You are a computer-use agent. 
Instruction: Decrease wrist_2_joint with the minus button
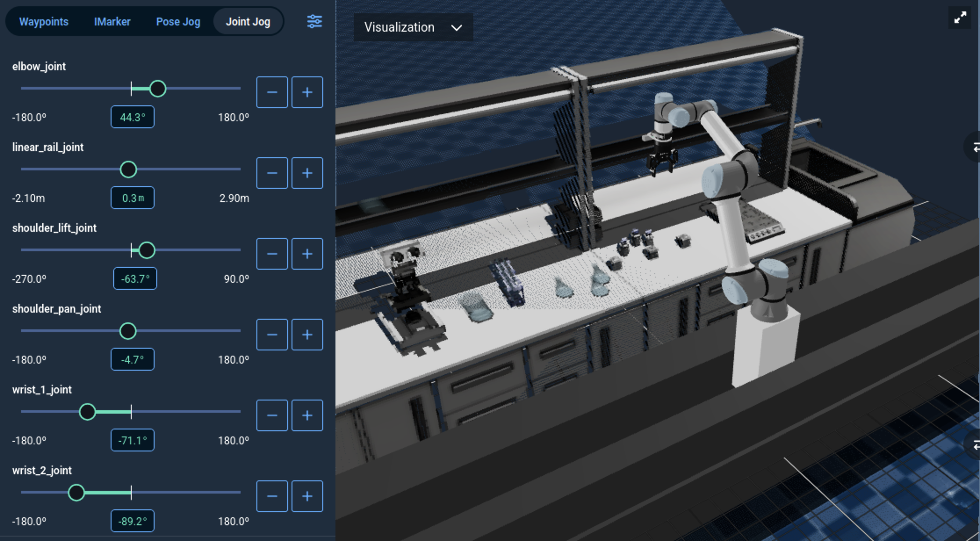tap(272, 496)
